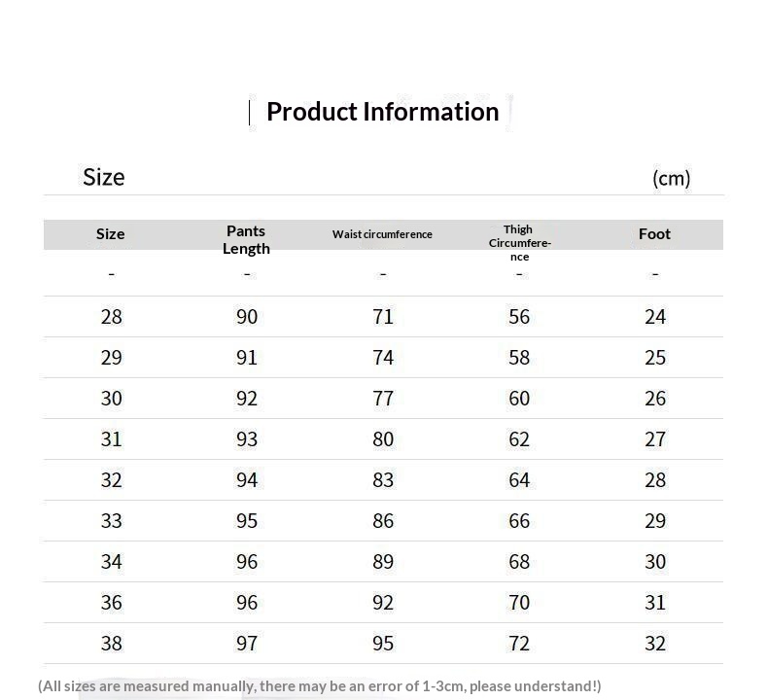Select size 33 in the Size column
This screenshot has width=768, height=700.
(111, 521)
